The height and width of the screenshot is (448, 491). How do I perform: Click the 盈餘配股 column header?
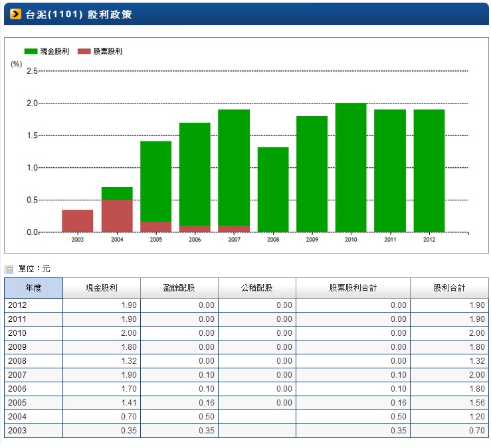click(179, 288)
